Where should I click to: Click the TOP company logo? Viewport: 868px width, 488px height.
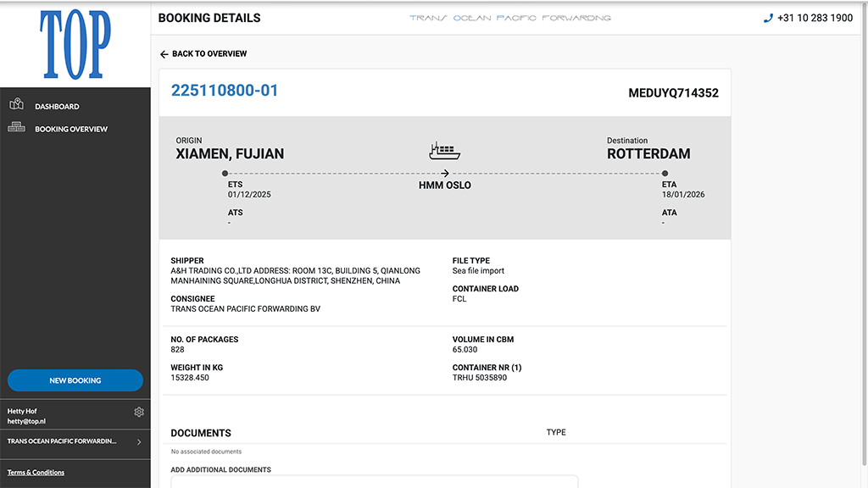(75, 42)
